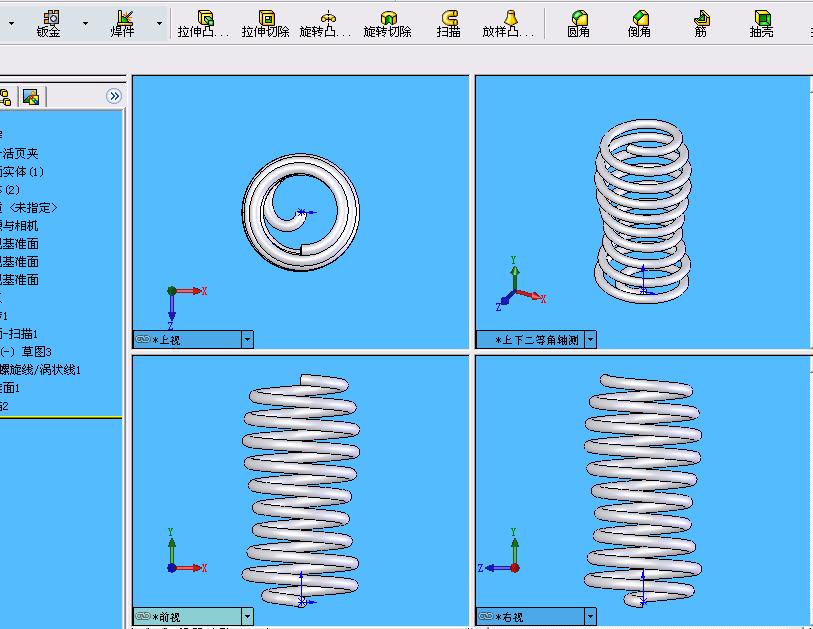Open the configuration manager tab icon
The image size is (813, 629).
point(6,97)
